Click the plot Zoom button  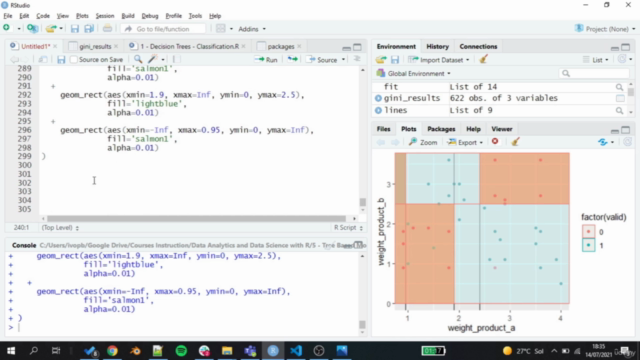(423, 142)
